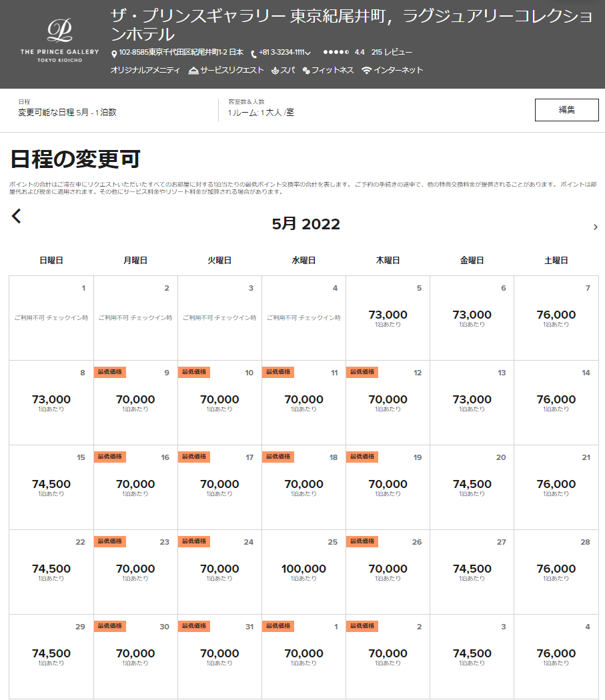Open the 215 レビュー reviews link
This screenshot has height=700, width=605.
pyautogui.click(x=392, y=52)
